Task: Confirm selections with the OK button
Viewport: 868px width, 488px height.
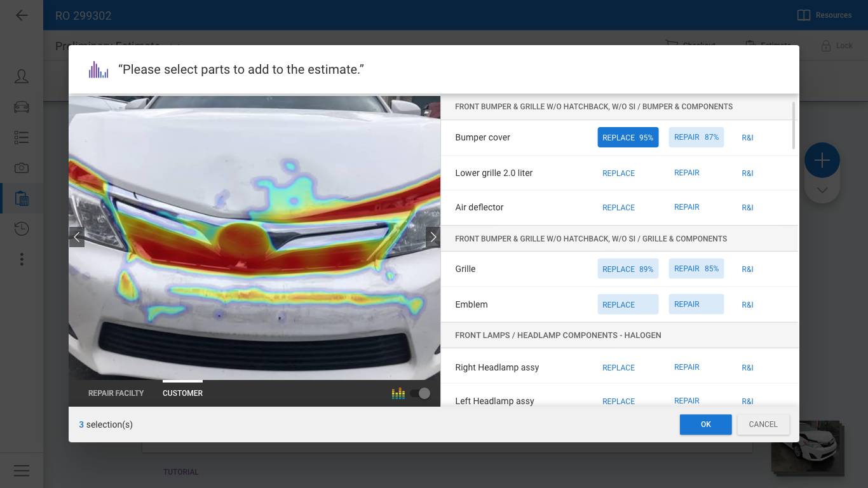Action: pos(705,424)
